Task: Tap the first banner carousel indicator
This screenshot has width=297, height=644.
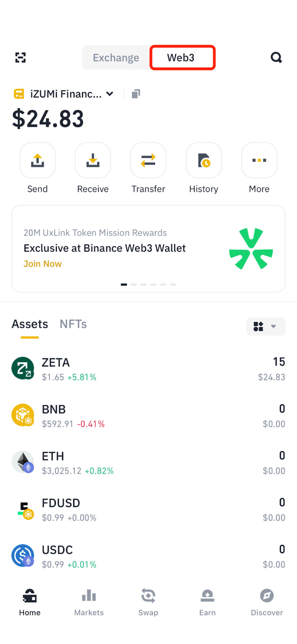Action: click(124, 285)
